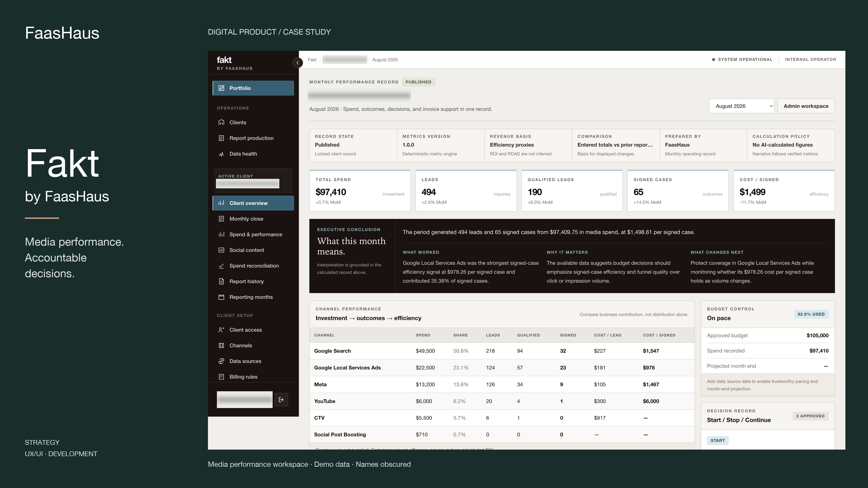Click the Meta spend $13,200 cell
Screen dimensions: 868x488
click(x=425, y=385)
